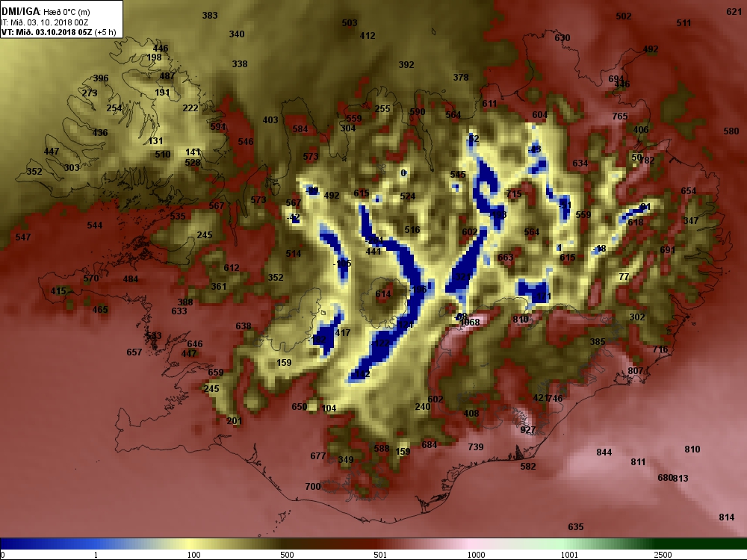Select the 'IT: Mið. 03.10.2018 00Z' line

click(45, 22)
